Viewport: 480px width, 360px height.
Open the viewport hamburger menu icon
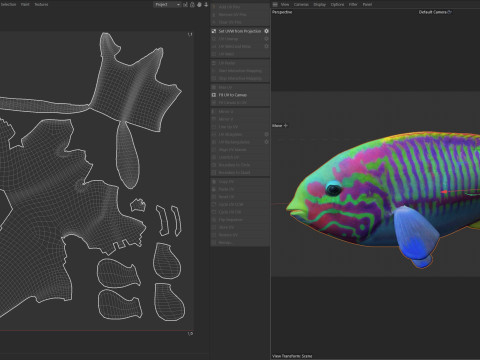[x=275, y=4]
